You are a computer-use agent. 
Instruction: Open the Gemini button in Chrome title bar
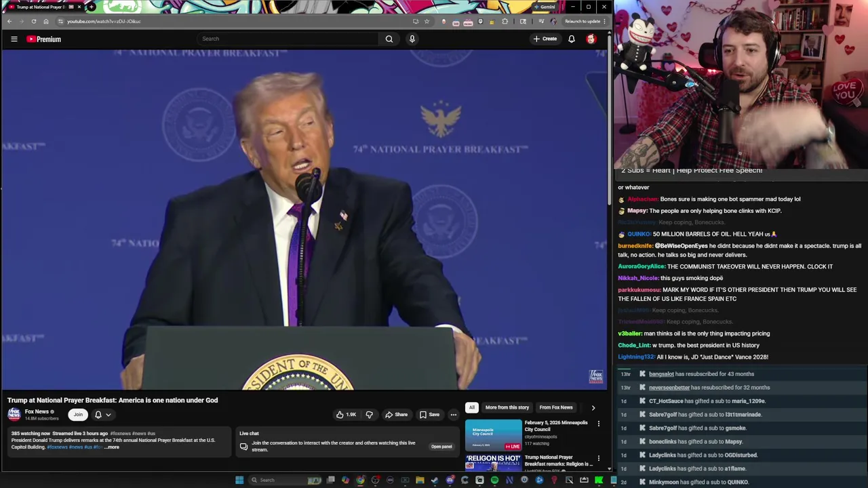pos(545,7)
